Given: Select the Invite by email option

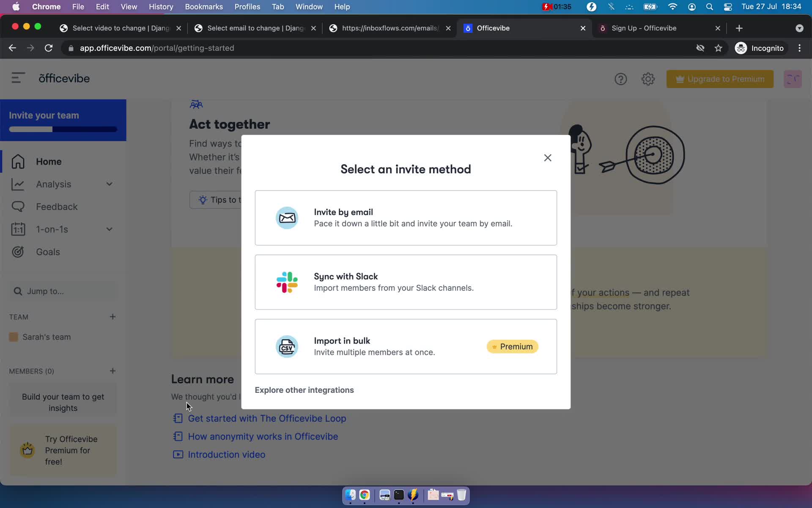Looking at the screenshot, I should tap(406, 217).
